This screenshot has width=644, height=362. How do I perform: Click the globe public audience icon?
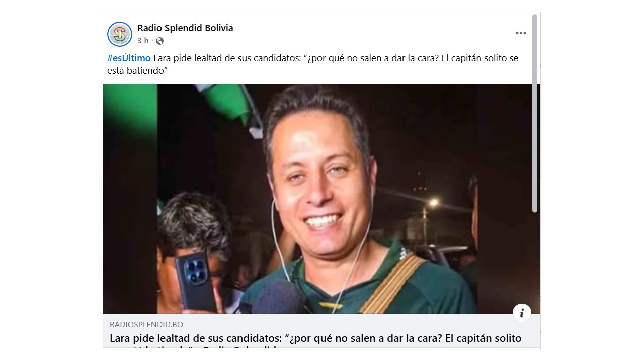tap(159, 41)
